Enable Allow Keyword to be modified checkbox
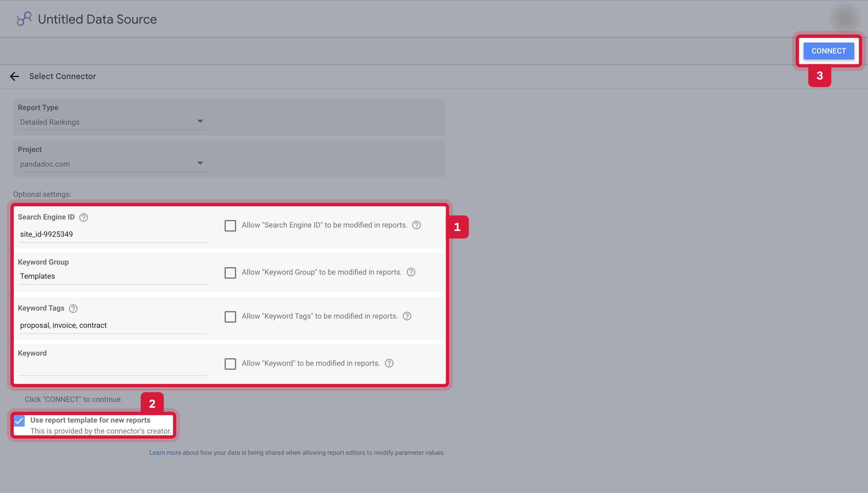The width and height of the screenshot is (868, 493). point(230,364)
